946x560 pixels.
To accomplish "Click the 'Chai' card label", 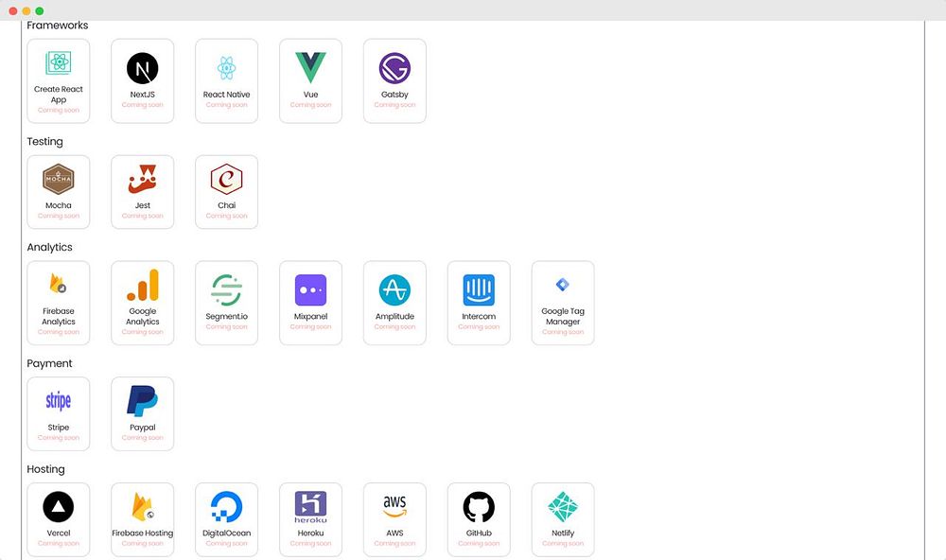I will click(x=226, y=205).
